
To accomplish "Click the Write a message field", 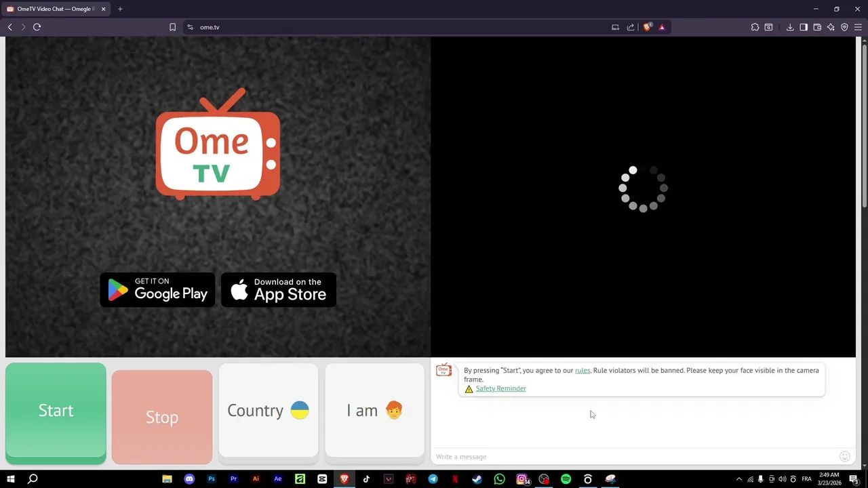I will 634,456.
